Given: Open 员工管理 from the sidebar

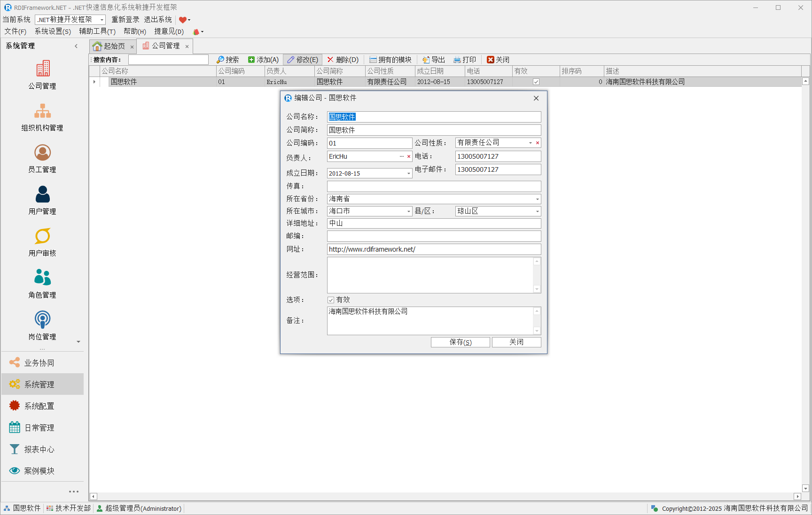Looking at the screenshot, I should click(43, 153).
